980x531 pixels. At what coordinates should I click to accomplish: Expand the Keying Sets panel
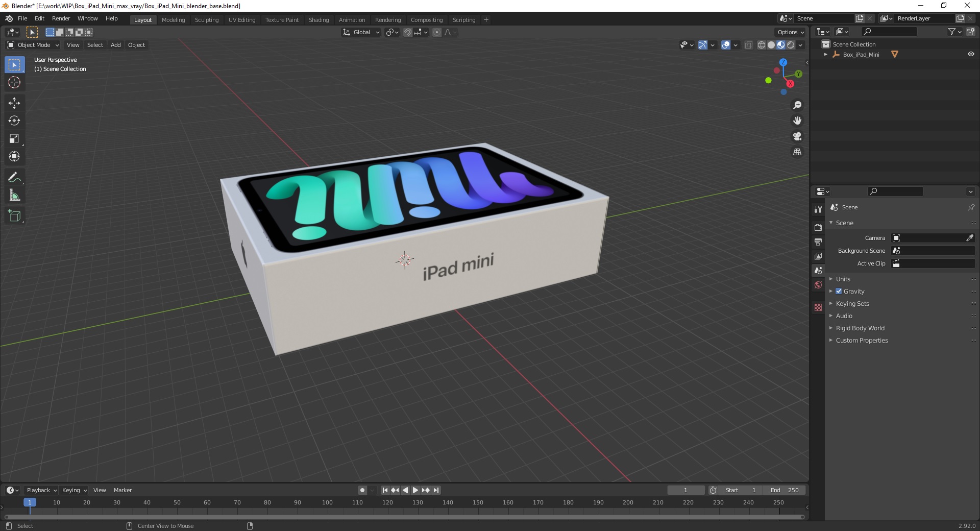[852, 303]
